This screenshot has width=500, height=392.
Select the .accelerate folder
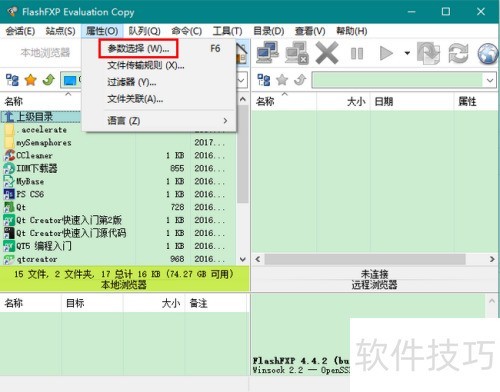(42, 130)
